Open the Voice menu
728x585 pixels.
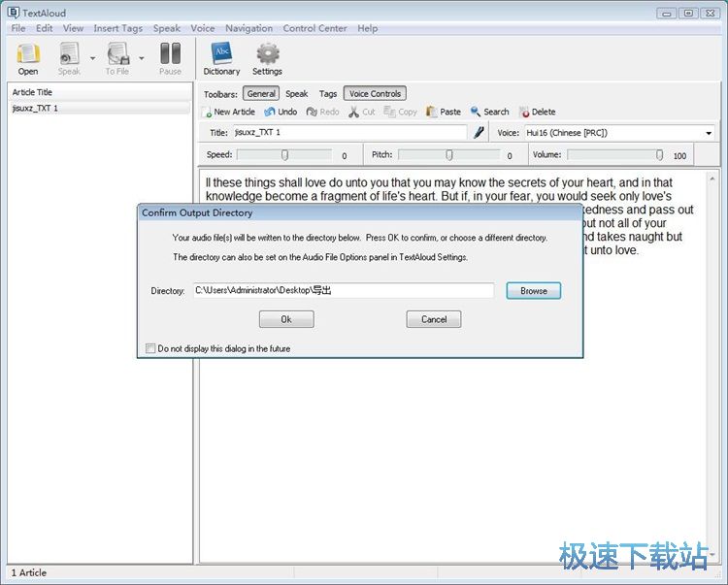(203, 28)
